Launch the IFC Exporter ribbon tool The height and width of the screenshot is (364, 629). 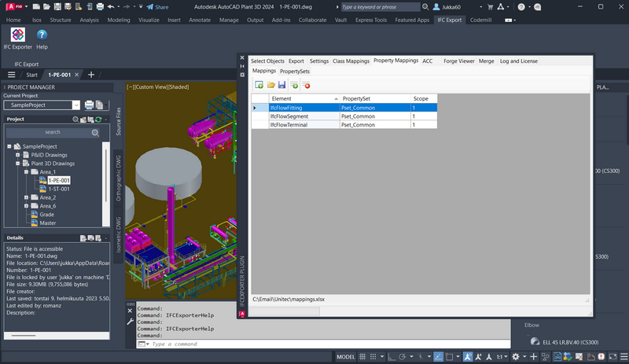[x=17, y=39]
